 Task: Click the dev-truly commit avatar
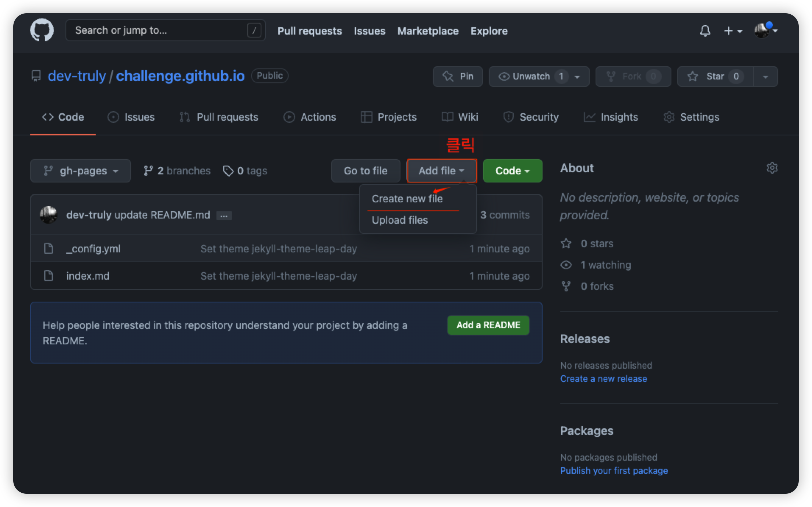click(x=49, y=215)
